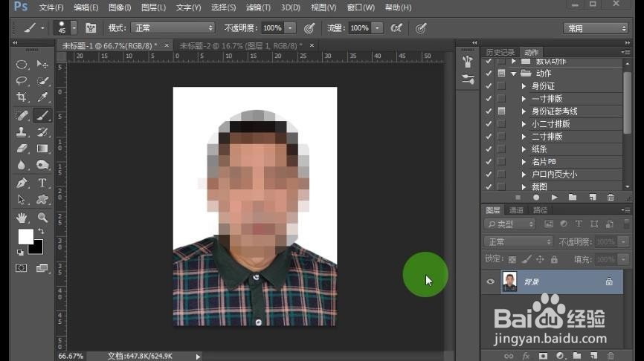The width and height of the screenshot is (644, 361).
Task: Select the Path Selection tool
Action: 22,200
